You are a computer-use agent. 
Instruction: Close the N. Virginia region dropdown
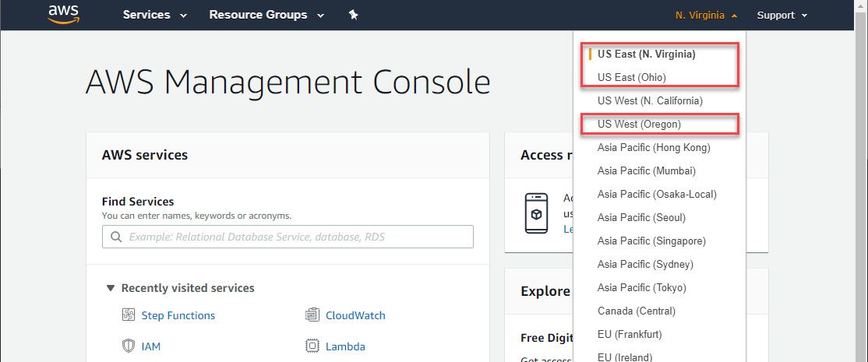pos(706,16)
